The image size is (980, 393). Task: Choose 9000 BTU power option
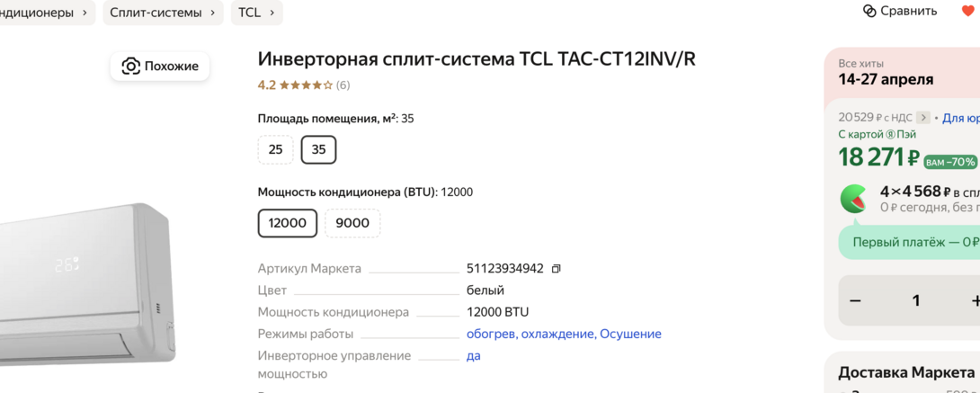tap(352, 223)
